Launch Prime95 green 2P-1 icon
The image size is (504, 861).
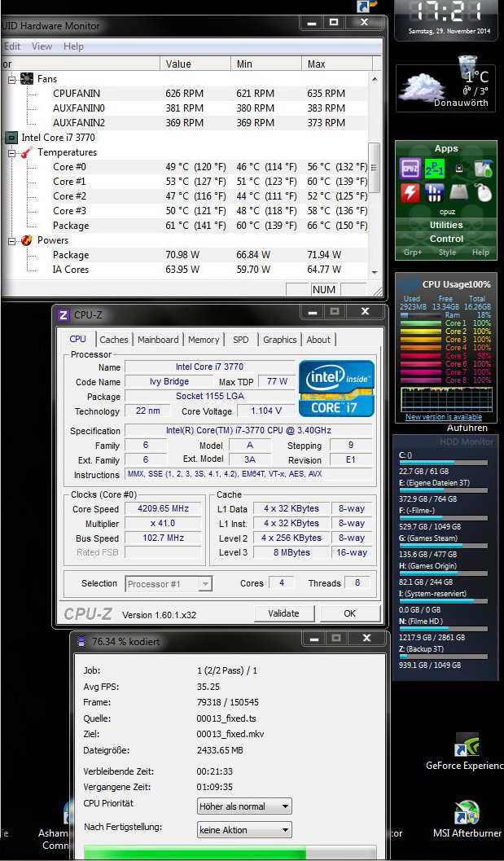(x=434, y=168)
